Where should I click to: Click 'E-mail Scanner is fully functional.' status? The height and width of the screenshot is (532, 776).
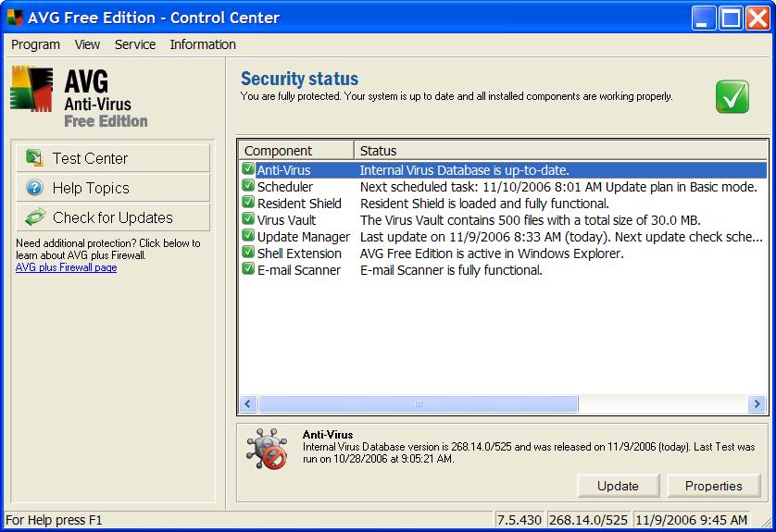[x=451, y=270]
